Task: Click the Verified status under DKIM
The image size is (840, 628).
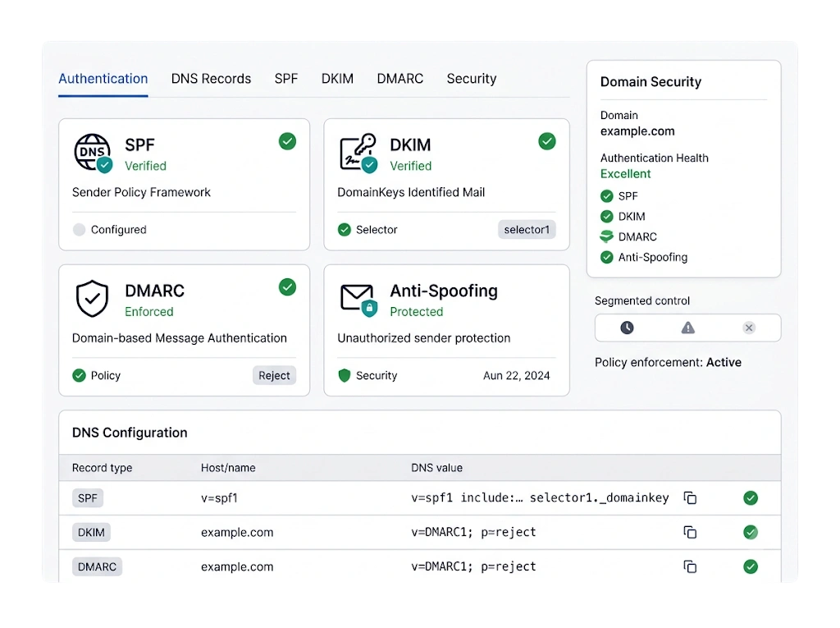Action: tap(410, 166)
